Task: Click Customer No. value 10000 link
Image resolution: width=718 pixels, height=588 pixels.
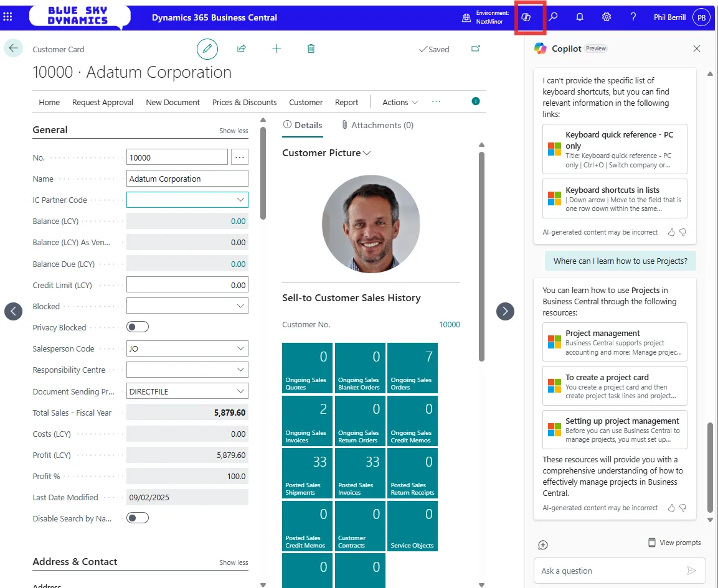Action: (449, 324)
